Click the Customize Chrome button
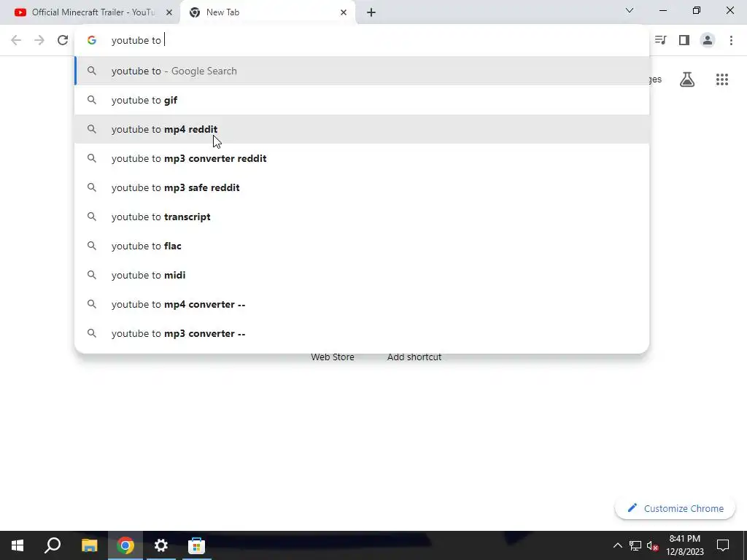The height and width of the screenshot is (560, 747). click(675, 508)
